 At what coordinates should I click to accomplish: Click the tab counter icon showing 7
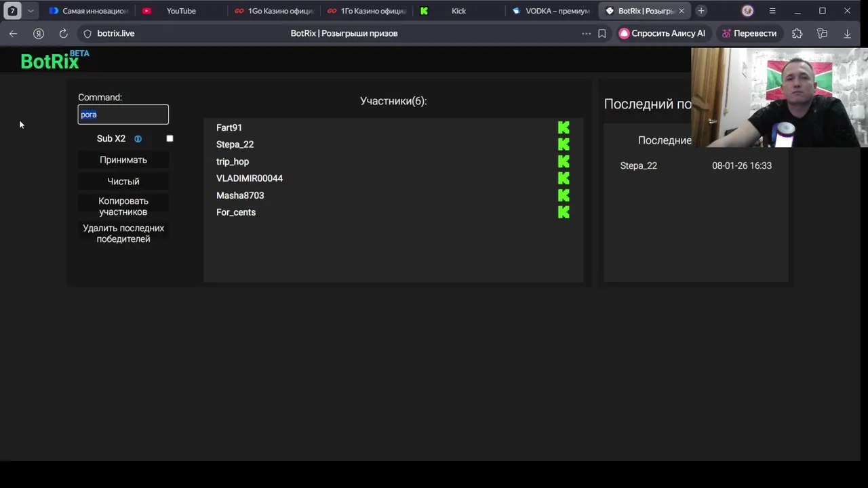pos(12,11)
